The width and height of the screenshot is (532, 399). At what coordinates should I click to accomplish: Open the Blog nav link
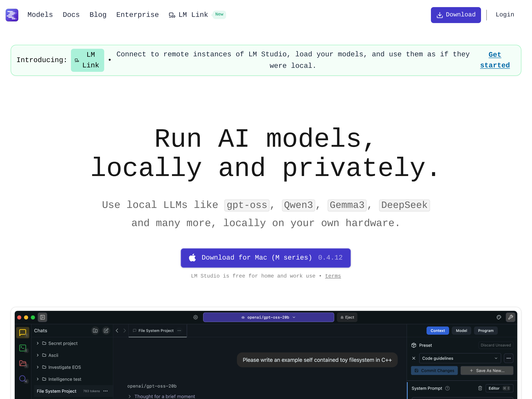click(x=98, y=15)
